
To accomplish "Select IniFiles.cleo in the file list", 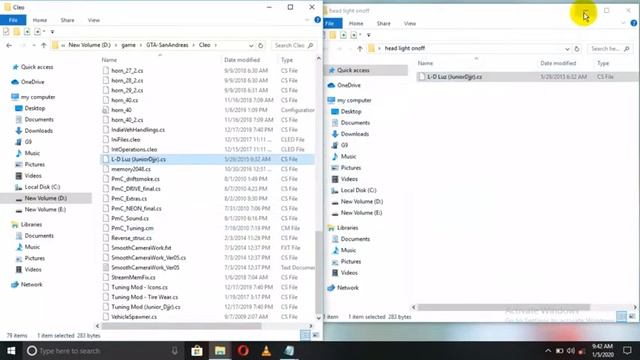I will point(125,140).
